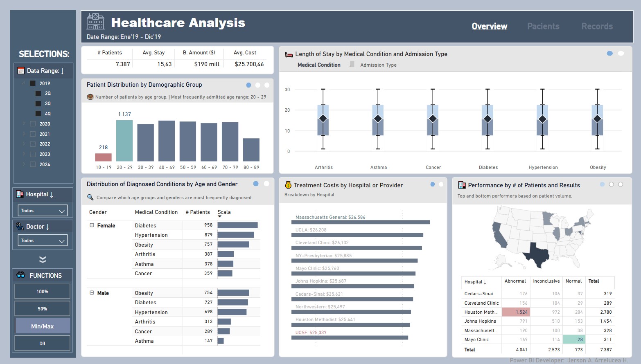Select the Medical Condition view tab

point(319,65)
